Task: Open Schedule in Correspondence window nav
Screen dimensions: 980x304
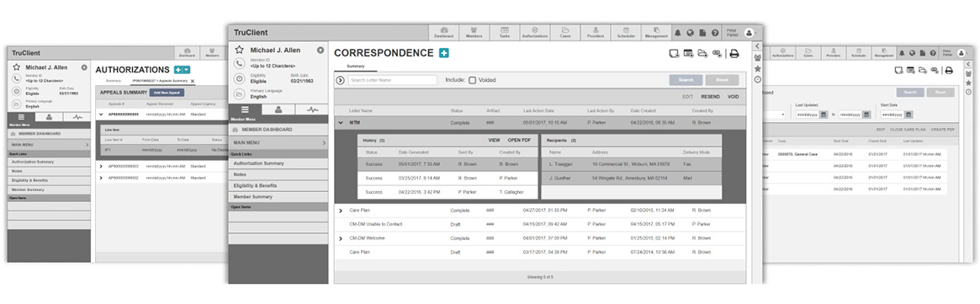Action: coord(626,33)
